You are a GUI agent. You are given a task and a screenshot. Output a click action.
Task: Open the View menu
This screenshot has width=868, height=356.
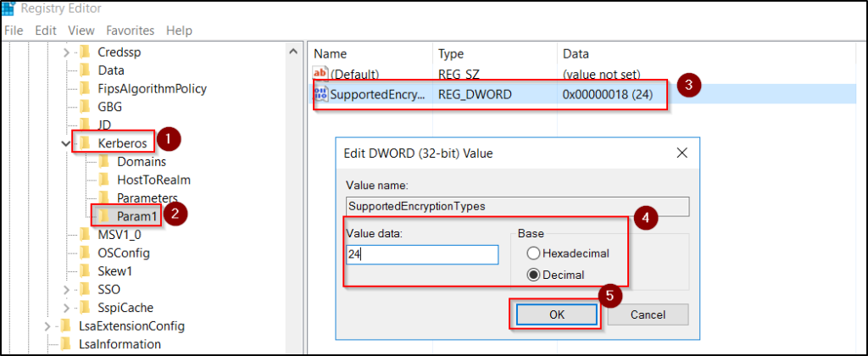click(81, 30)
